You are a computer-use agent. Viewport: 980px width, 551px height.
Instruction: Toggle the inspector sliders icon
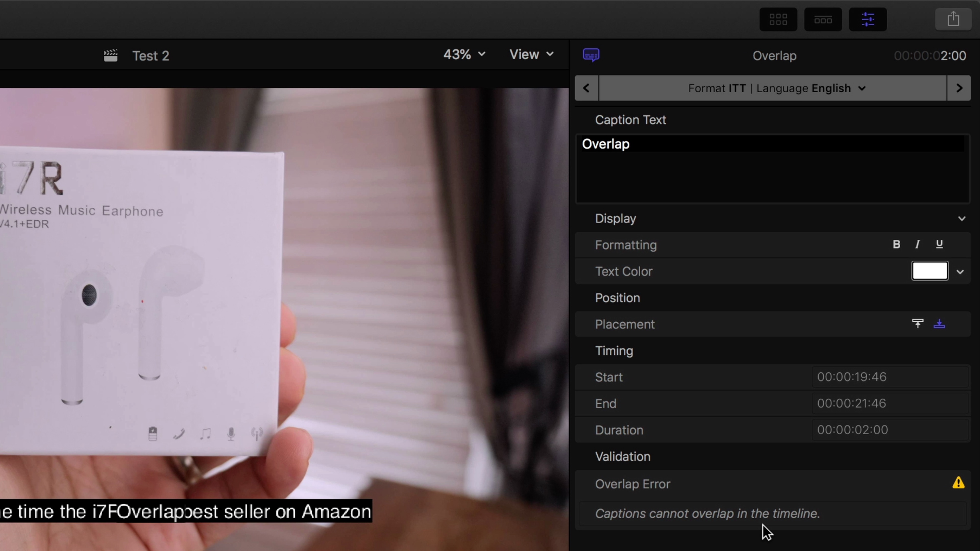pos(867,19)
